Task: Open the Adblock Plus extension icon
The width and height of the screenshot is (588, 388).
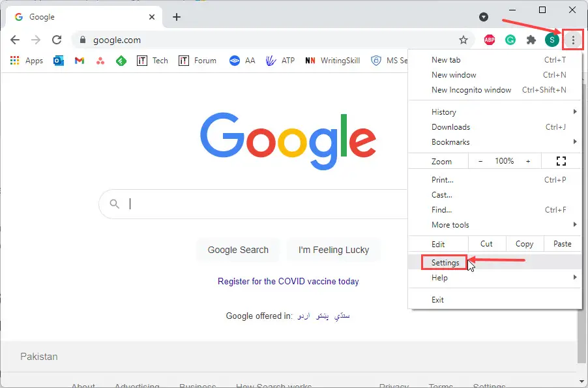Action: pyautogui.click(x=490, y=40)
